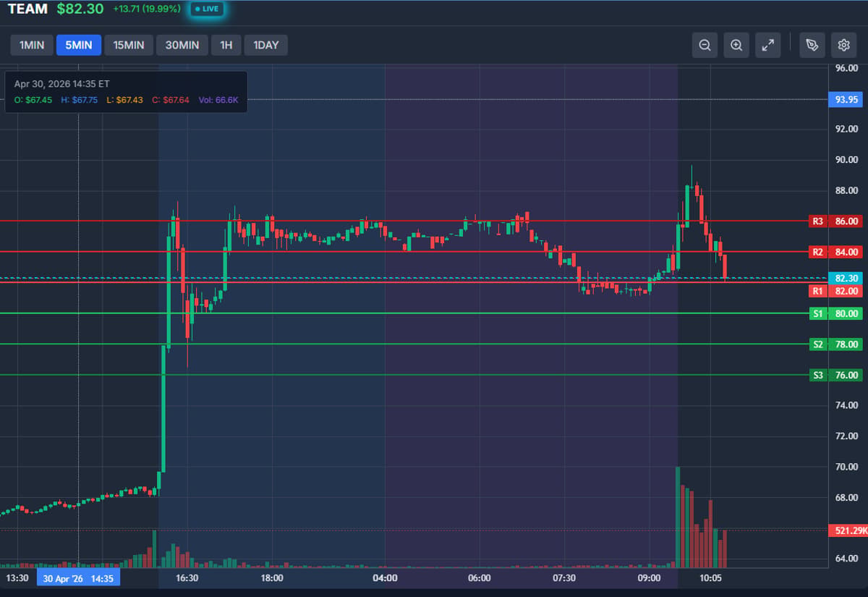The image size is (868, 597).
Task: Click the 09:00 time axis label
Action: click(649, 578)
